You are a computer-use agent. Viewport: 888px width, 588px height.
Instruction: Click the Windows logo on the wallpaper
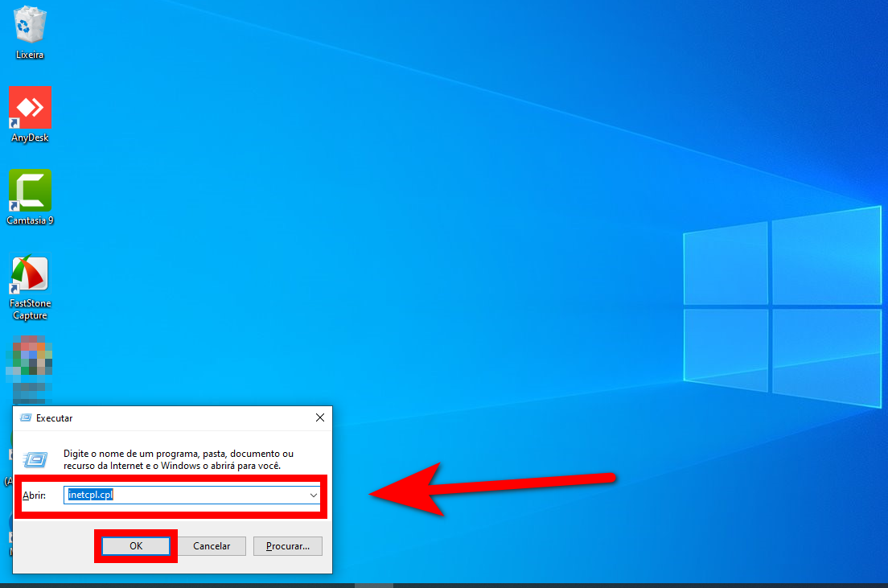(781, 306)
